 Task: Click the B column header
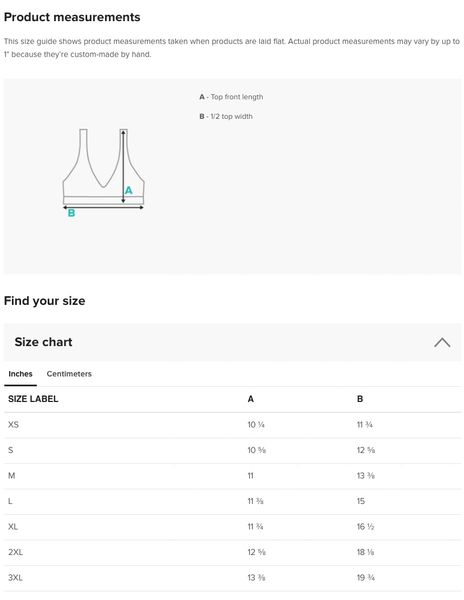point(360,399)
